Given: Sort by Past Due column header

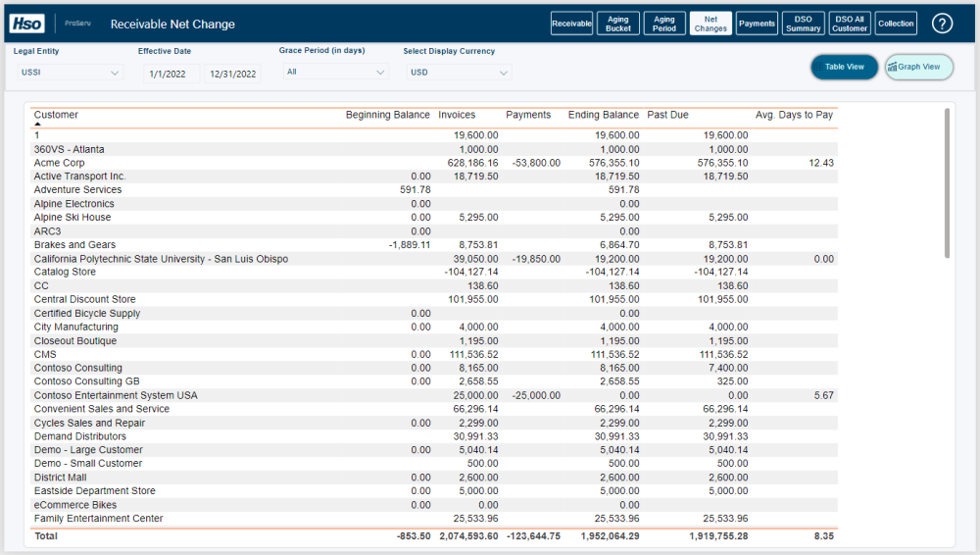Looking at the screenshot, I should tap(667, 115).
